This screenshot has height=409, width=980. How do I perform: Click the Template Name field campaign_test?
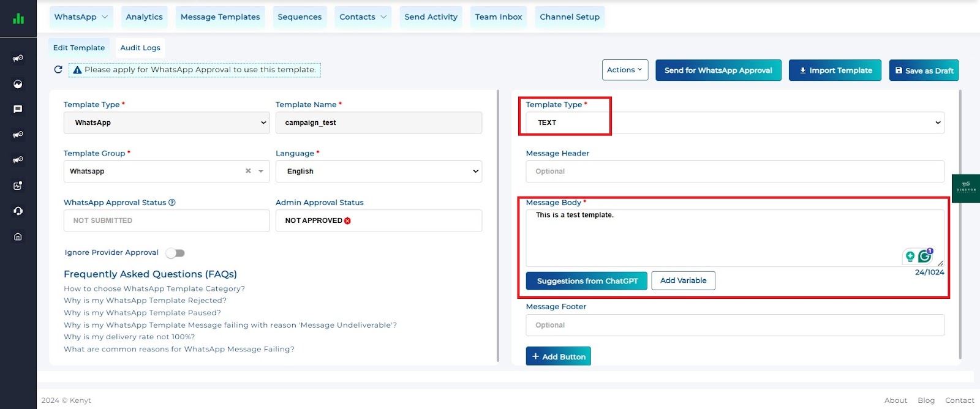[x=379, y=122]
